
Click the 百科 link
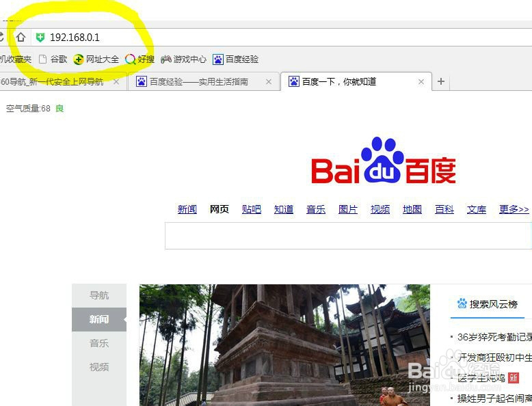[444, 209]
